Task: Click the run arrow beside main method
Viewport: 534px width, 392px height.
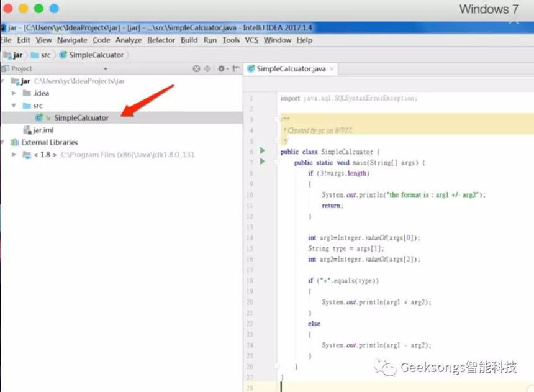Action: (262, 162)
